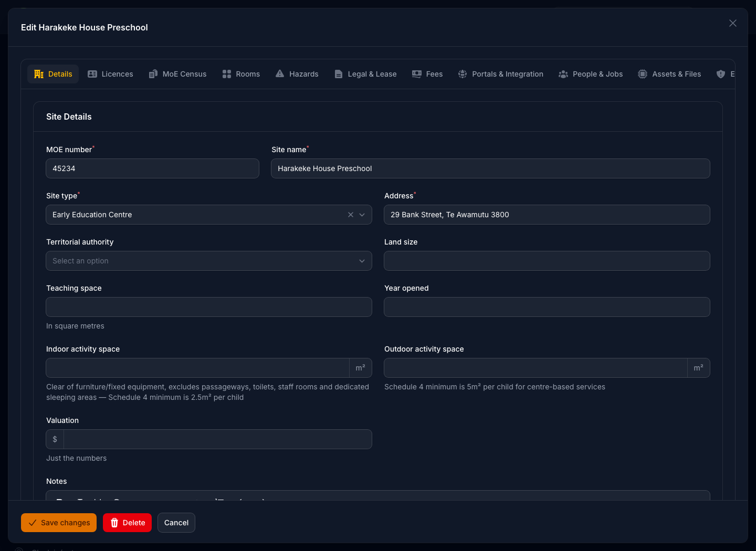Click the MOE number field
This screenshot has height=551, width=756.
tap(153, 168)
